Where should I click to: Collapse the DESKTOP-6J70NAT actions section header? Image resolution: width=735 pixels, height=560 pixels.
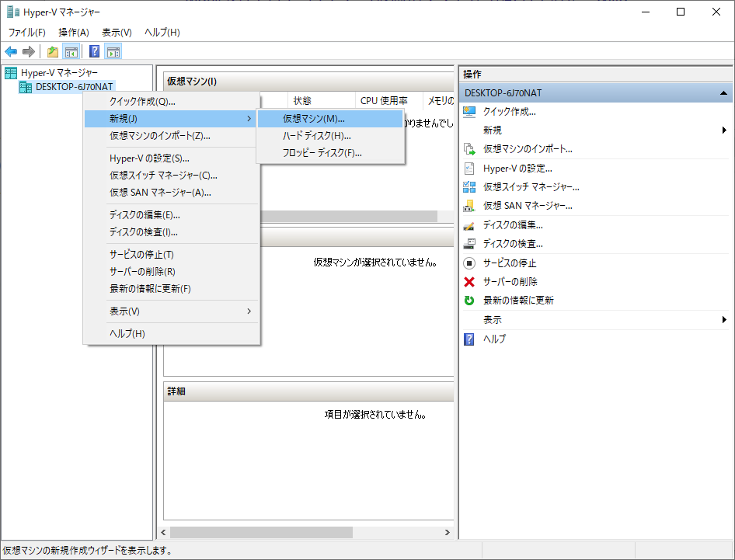click(x=724, y=93)
